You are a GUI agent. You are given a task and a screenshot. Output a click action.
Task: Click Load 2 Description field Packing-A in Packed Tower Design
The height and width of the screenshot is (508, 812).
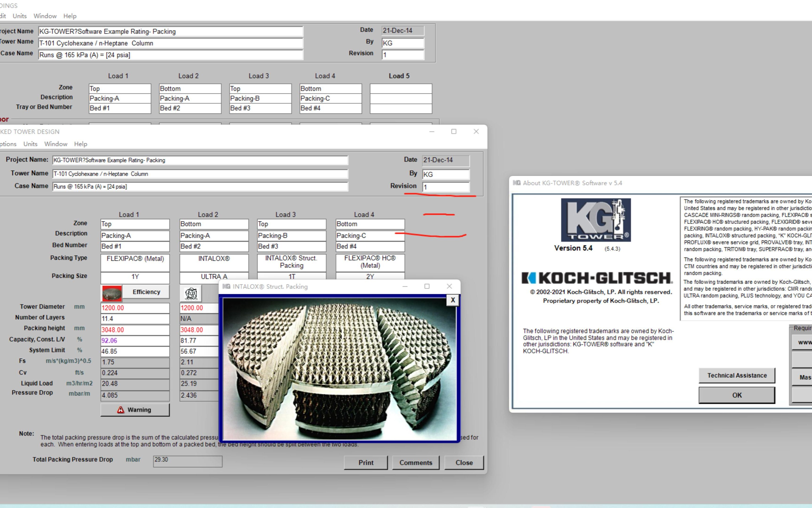pos(214,235)
